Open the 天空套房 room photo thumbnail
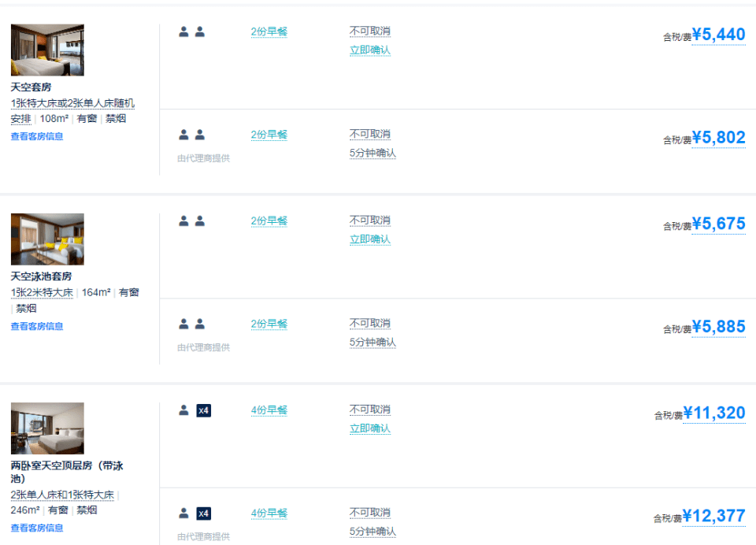 pos(47,50)
